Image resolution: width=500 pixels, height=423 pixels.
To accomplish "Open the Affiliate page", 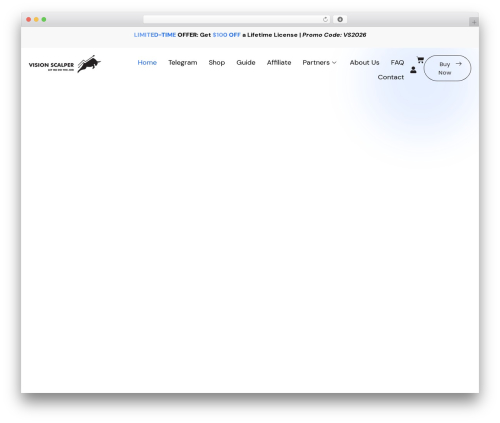I will 279,63.
